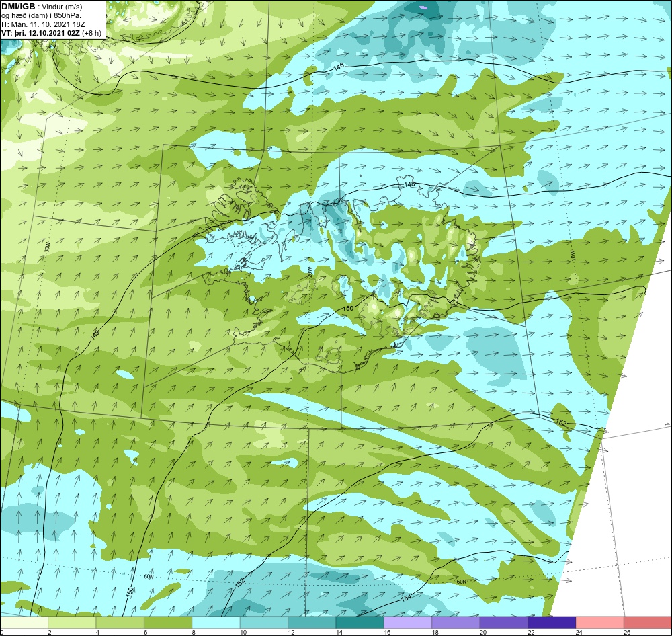
Task: Choose the legend swatch between 10 and 12
Action: click(x=264, y=623)
